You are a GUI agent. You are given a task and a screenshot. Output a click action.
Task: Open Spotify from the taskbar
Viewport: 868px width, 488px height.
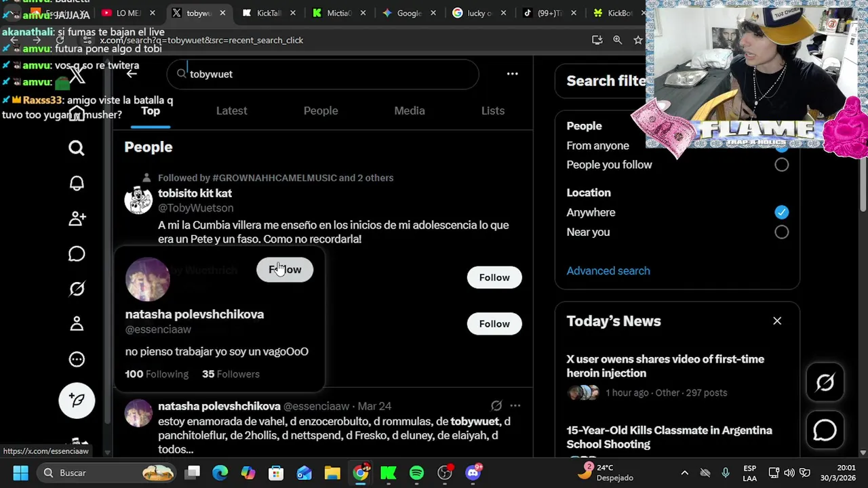416,472
